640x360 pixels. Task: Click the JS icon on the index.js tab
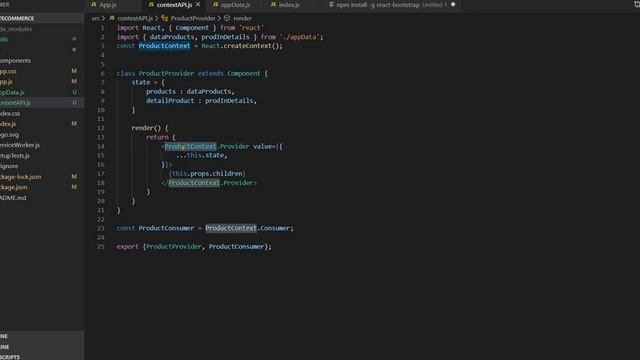click(x=273, y=4)
